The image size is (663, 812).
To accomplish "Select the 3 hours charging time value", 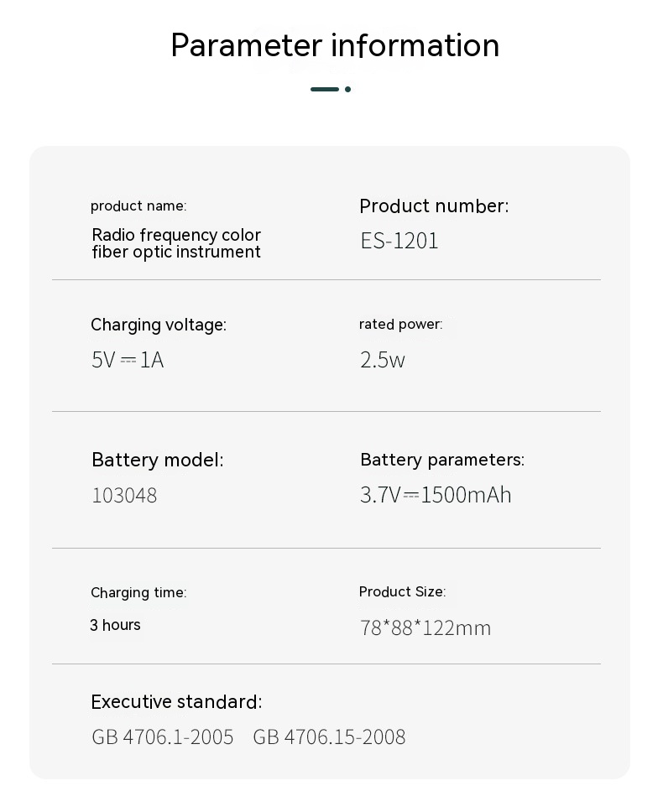I will coord(116,625).
